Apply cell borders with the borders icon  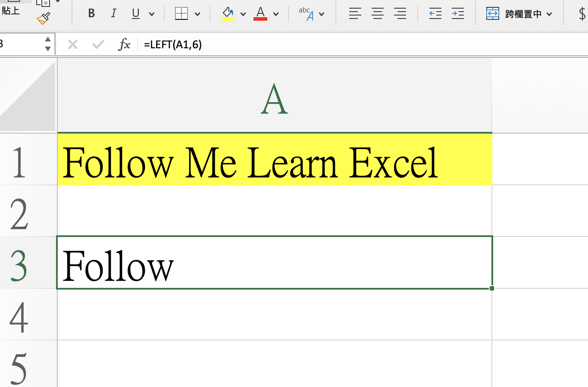click(x=181, y=13)
